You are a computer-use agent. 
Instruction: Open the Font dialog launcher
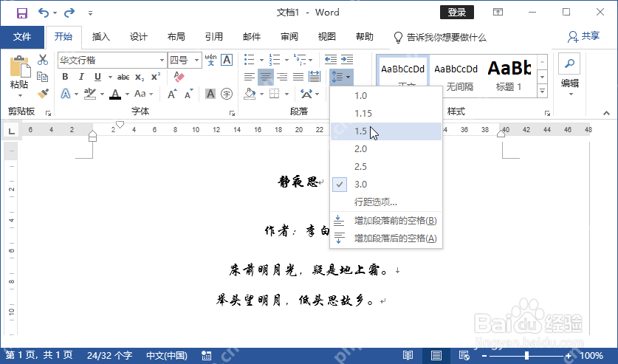[x=232, y=114]
